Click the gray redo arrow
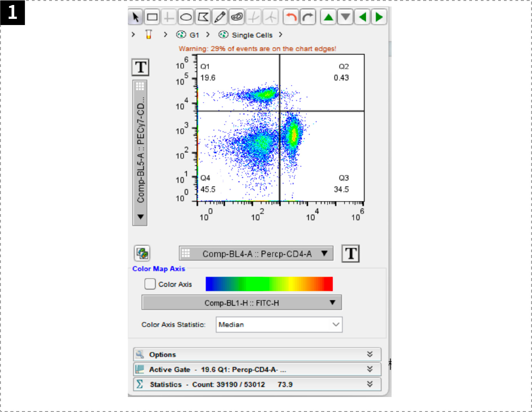Viewport: 532px width, 412px height. click(x=308, y=17)
